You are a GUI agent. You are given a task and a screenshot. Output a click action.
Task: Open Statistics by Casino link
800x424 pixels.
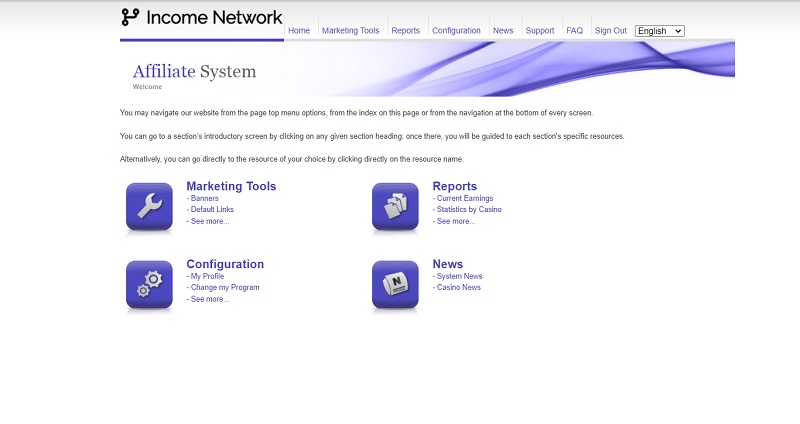pos(469,210)
